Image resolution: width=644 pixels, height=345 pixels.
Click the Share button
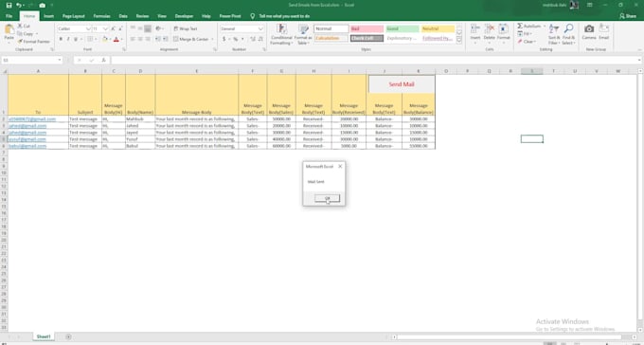click(x=628, y=16)
